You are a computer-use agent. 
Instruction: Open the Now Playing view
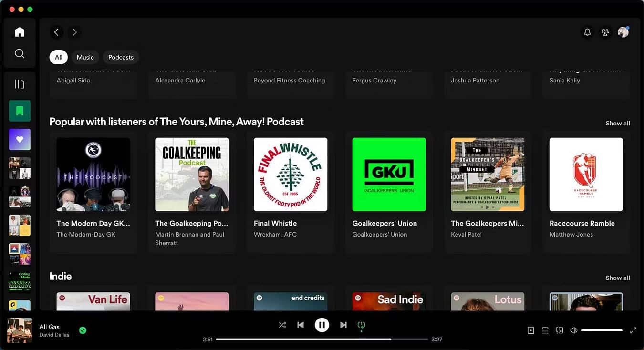pyautogui.click(x=530, y=330)
